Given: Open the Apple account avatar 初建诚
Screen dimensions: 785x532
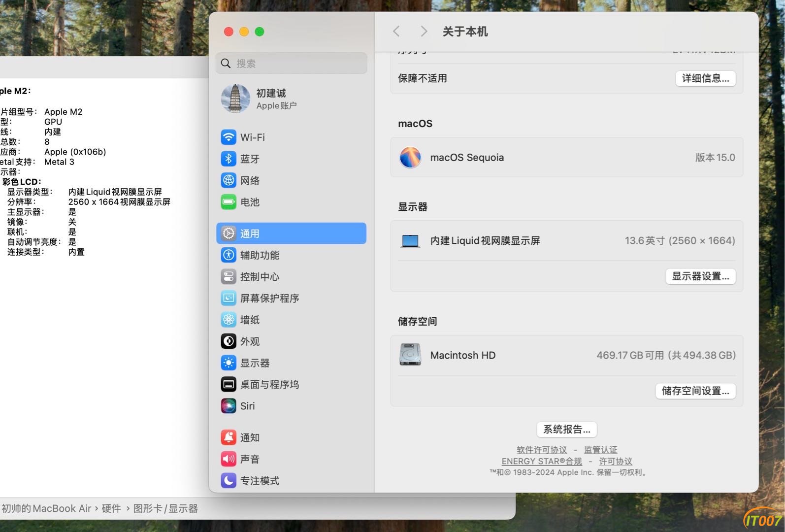Looking at the screenshot, I should pyautogui.click(x=235, y=99).
